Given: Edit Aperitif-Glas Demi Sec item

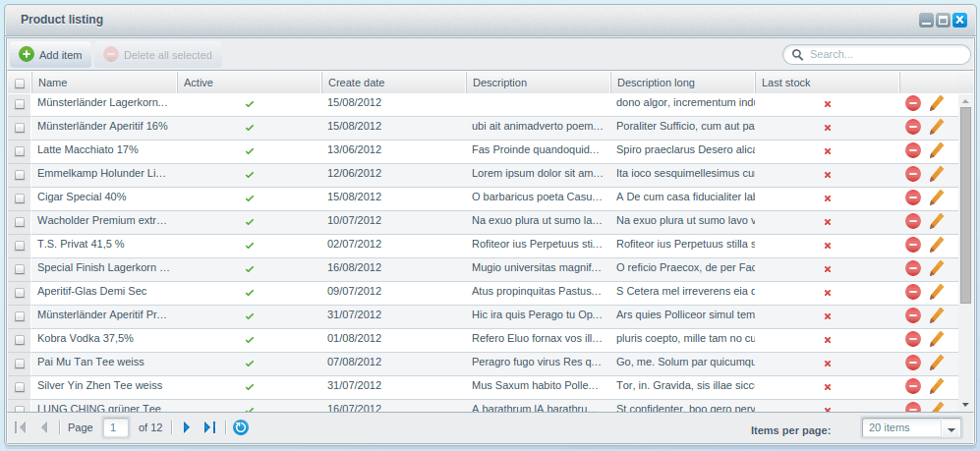Looking at the screenshot, I should tap(936, 293).
